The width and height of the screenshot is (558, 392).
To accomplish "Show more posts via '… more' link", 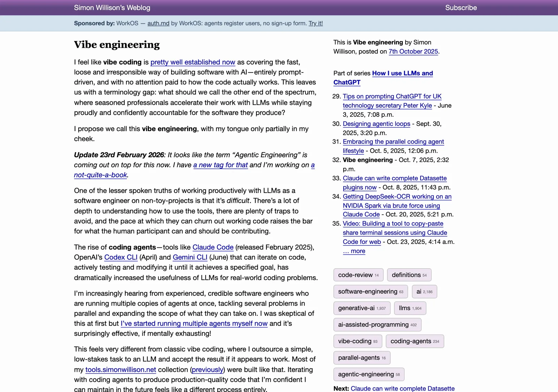I will (354, 251).
